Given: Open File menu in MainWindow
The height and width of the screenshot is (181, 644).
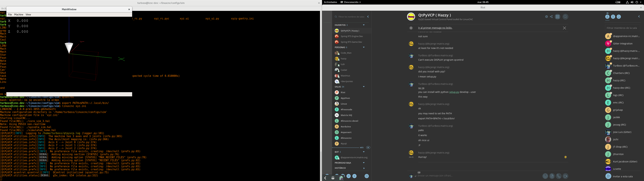Looking at the screenshot, I should point(10,15).
